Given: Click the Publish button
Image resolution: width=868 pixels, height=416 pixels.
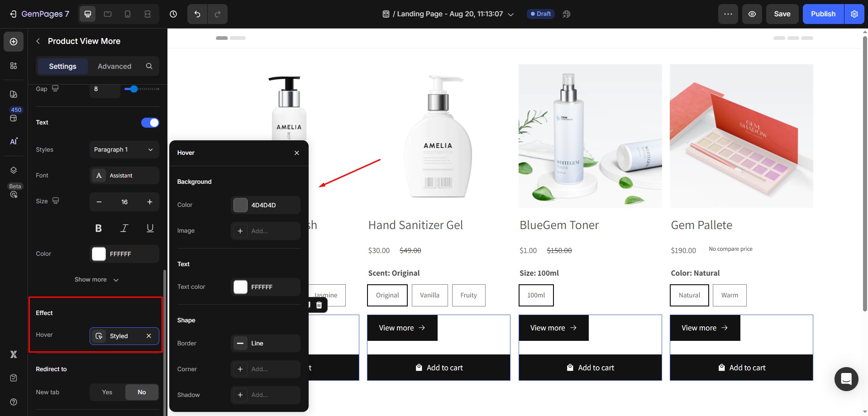Looking at the screenshot, I should point(822,14).
